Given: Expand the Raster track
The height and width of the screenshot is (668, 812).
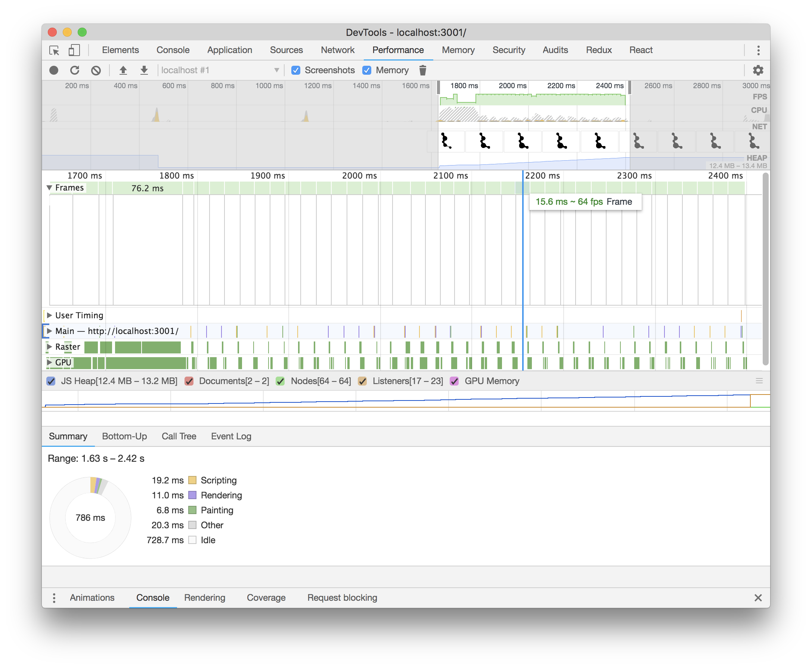Looking at the screenshot, I should (x=49, y=347).
